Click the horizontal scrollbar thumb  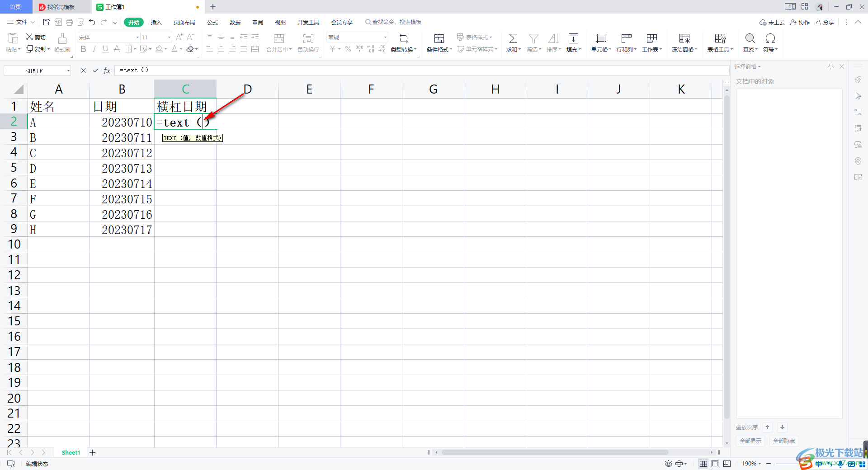tap(555, 452)
